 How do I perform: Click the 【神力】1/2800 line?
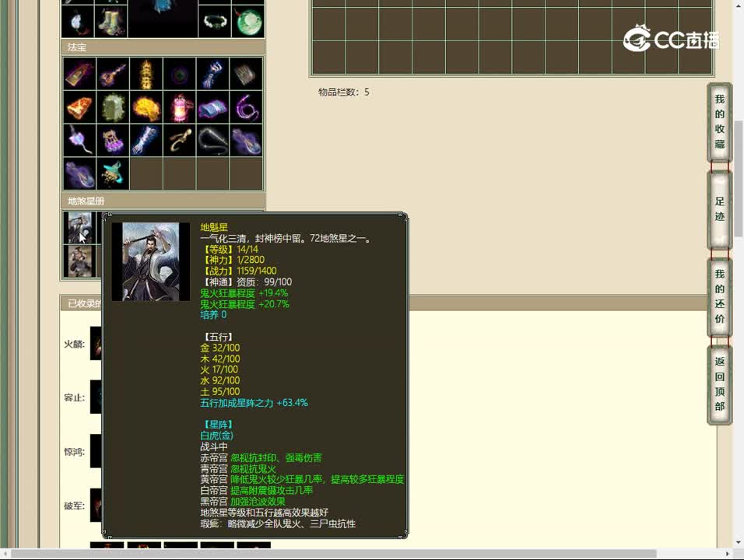click(x=233, y=260)
